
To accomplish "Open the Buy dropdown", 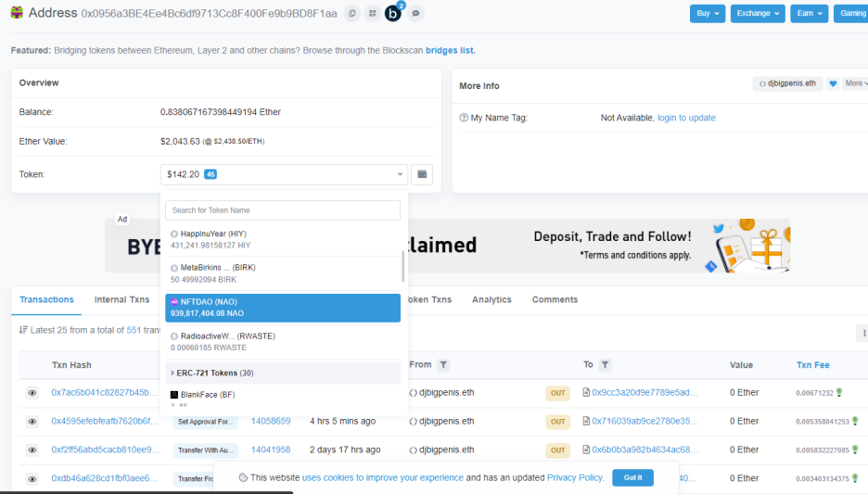I will [x=708, y=13].
